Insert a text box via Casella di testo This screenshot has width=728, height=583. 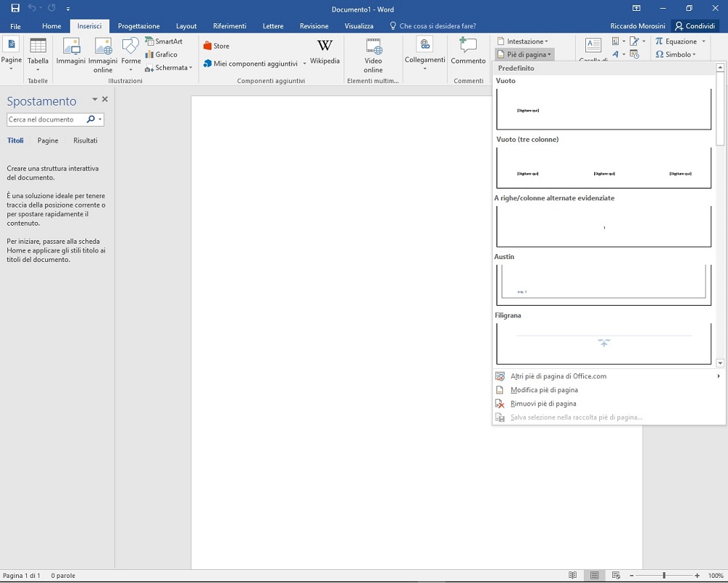point(593,49)
